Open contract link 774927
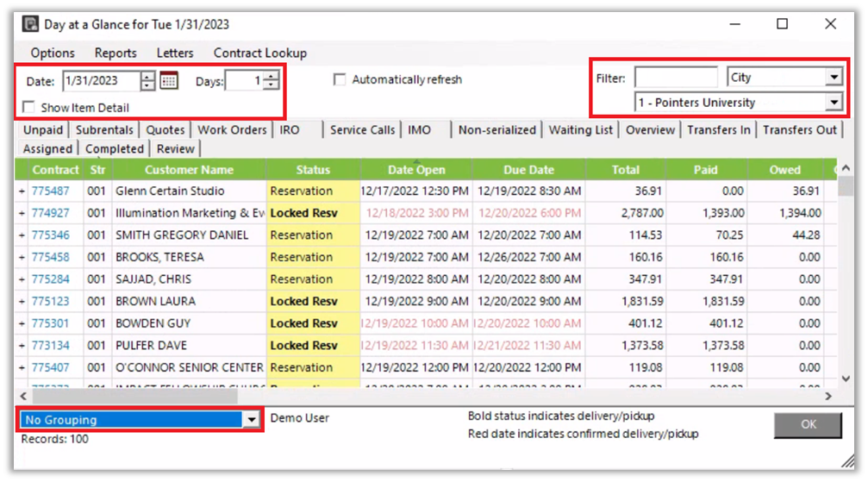868x482 pixels. (x=50, y=213)
